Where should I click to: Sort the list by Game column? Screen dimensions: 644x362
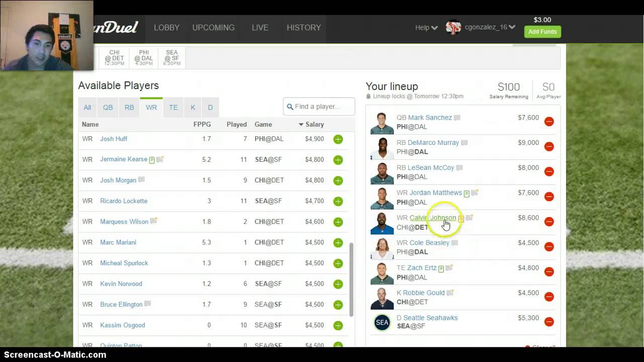pos(263,124)
